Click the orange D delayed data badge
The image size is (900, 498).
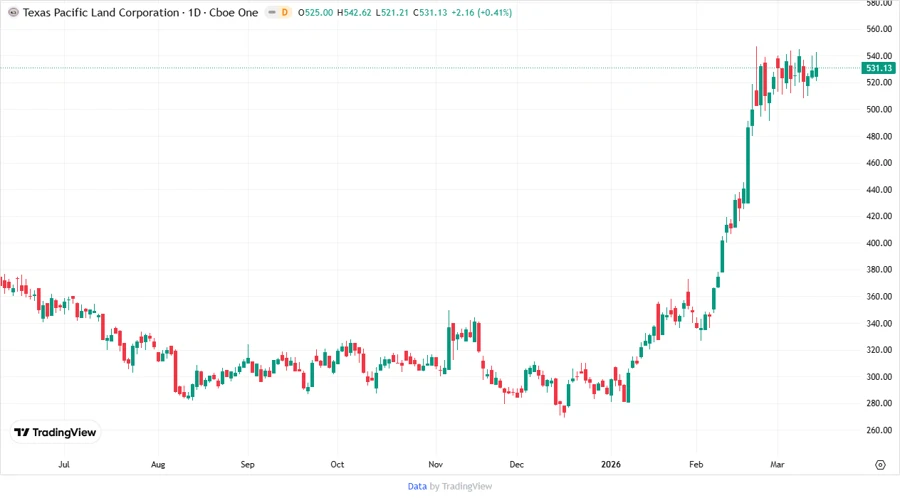coord(285,12)
